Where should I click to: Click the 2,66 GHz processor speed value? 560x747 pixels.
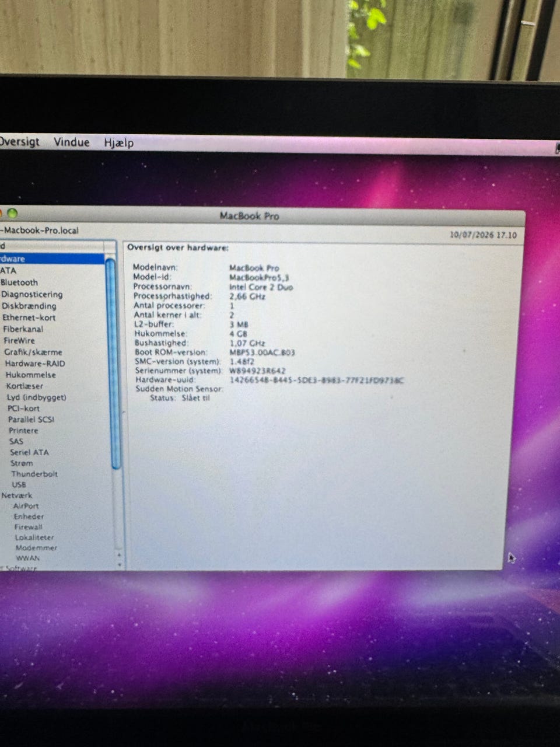[x=247, y=296]
